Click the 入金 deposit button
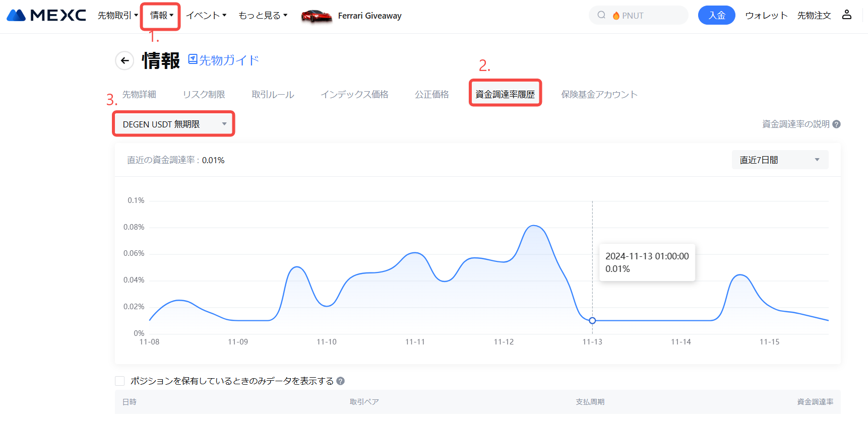 coord(716,15)
